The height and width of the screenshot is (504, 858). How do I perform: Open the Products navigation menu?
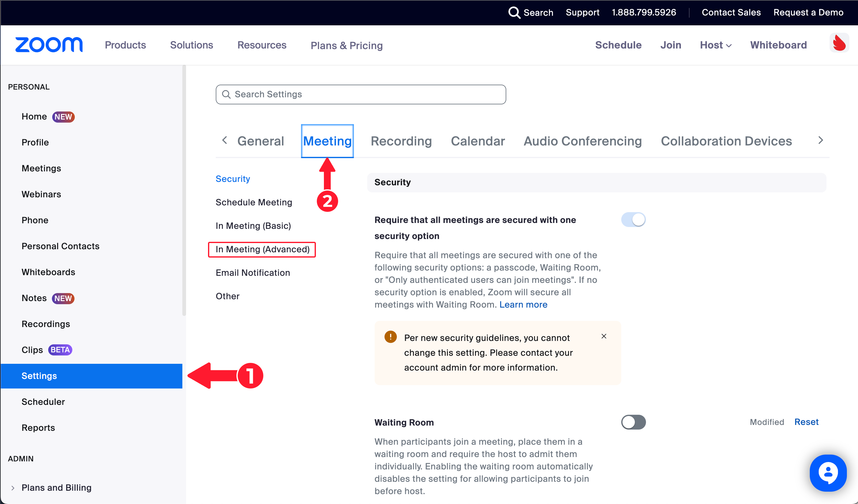[125, 45]
